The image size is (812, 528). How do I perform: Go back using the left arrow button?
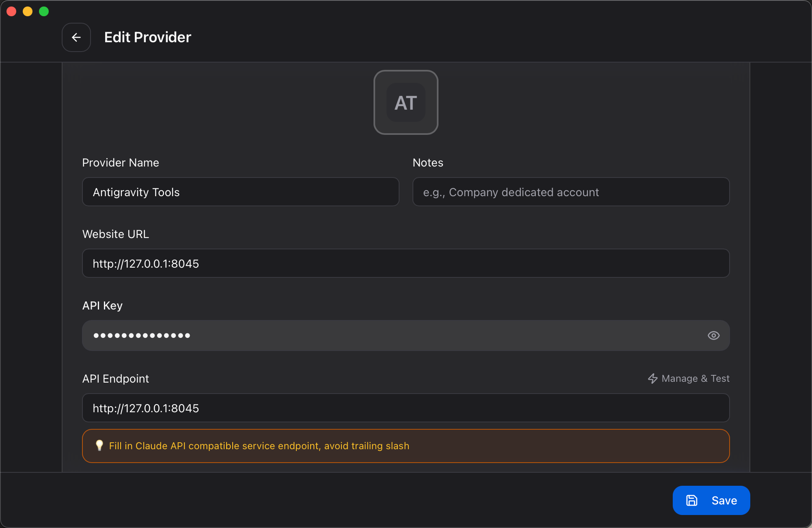click(76, 37)
